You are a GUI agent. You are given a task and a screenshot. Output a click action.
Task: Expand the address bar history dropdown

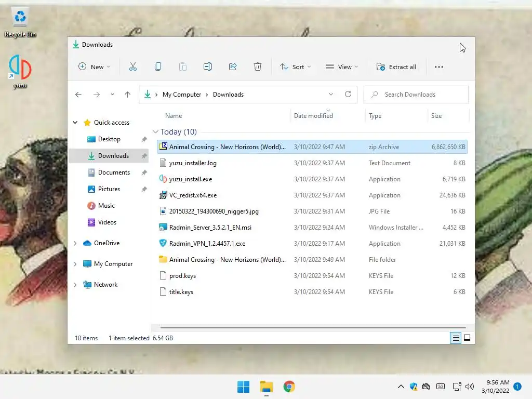[331, 95]
